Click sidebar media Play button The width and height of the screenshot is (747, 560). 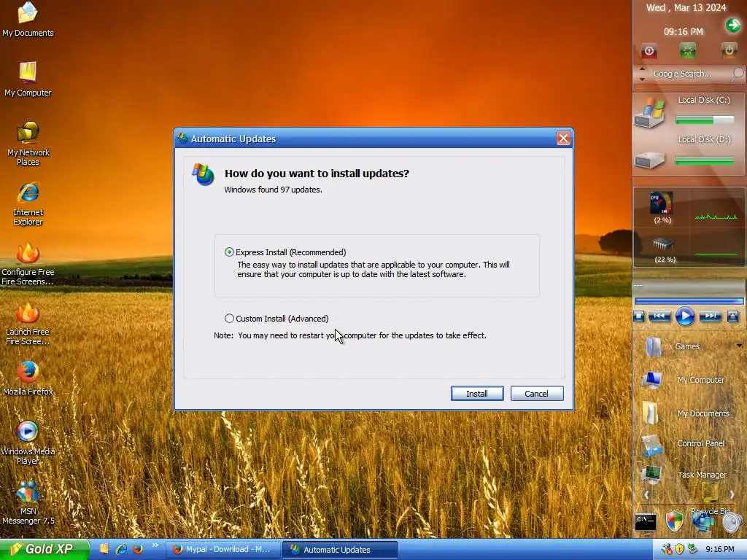(x=684, y=316)
